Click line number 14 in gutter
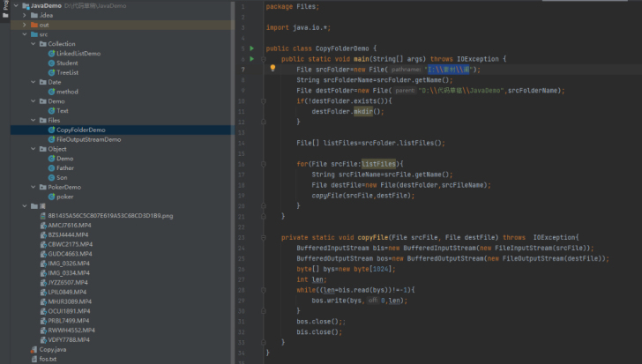642x364 pixels. [x=242, y=143]
